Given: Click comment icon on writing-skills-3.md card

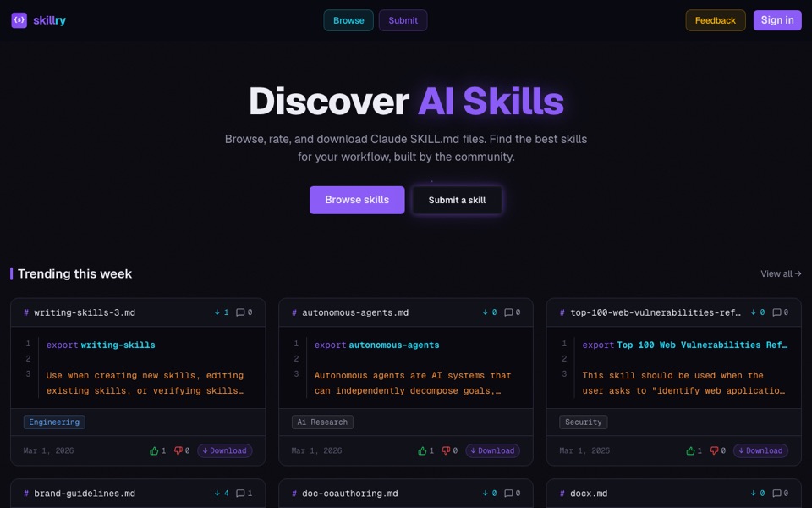Looking at the screenshot, I should [x=239, y=312].
